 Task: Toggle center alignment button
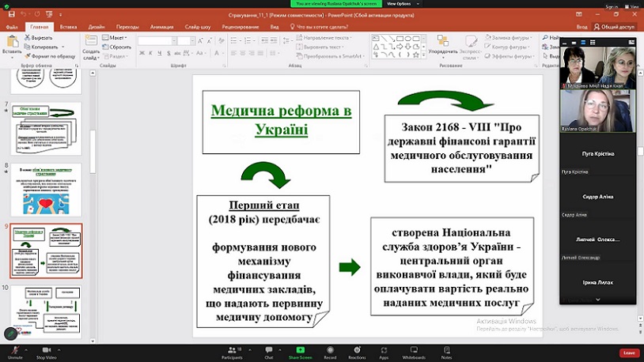pyautogui.click(x=242, y=53)
